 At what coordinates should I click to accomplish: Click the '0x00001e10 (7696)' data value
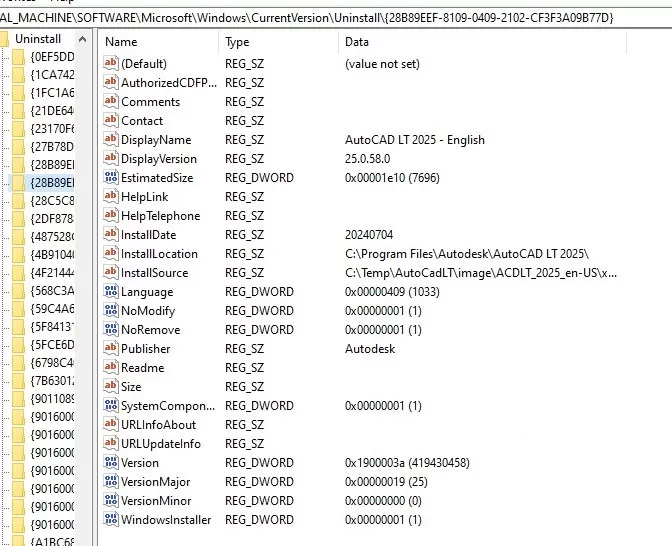coord(392,177)
